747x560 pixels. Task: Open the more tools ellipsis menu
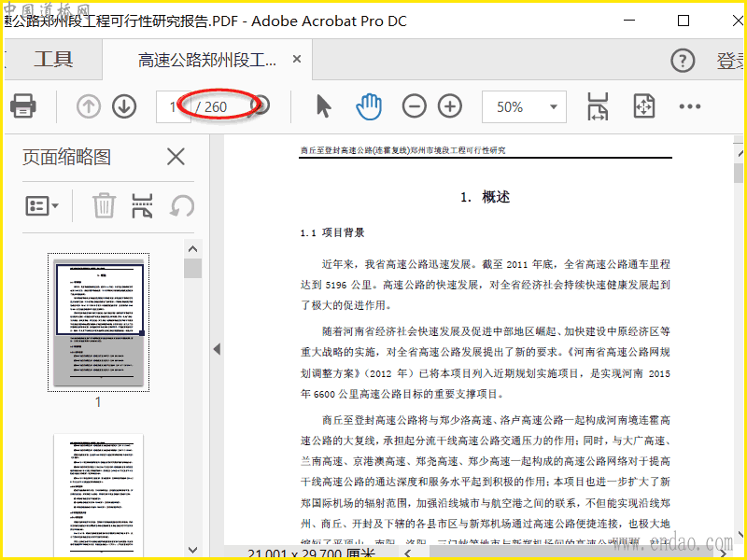[690, 106]
